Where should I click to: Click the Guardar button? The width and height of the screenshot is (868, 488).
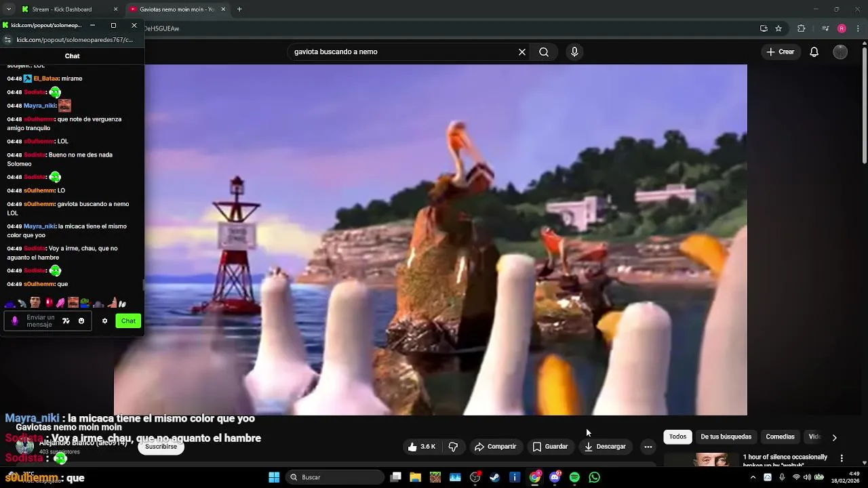click(x=550, y=447)
